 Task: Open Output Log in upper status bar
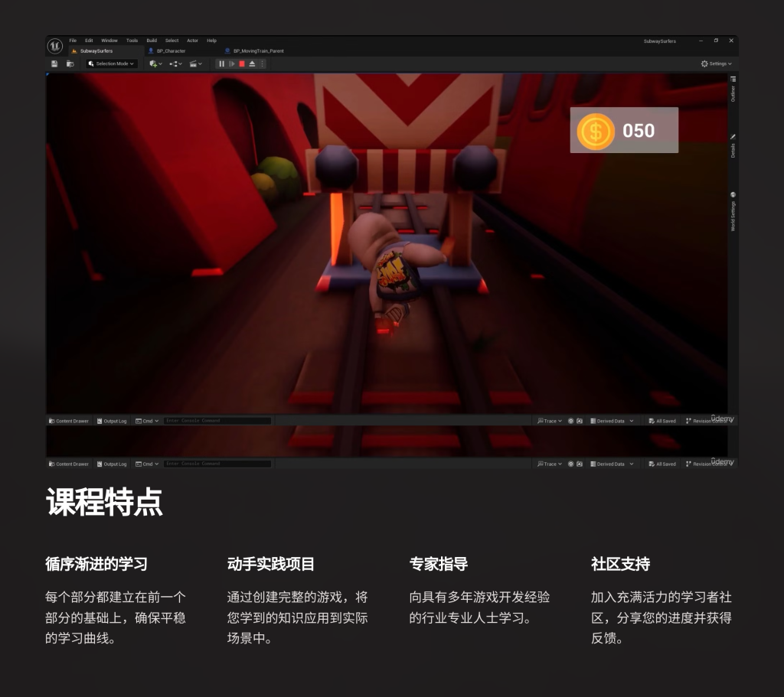tap(112, 422)
